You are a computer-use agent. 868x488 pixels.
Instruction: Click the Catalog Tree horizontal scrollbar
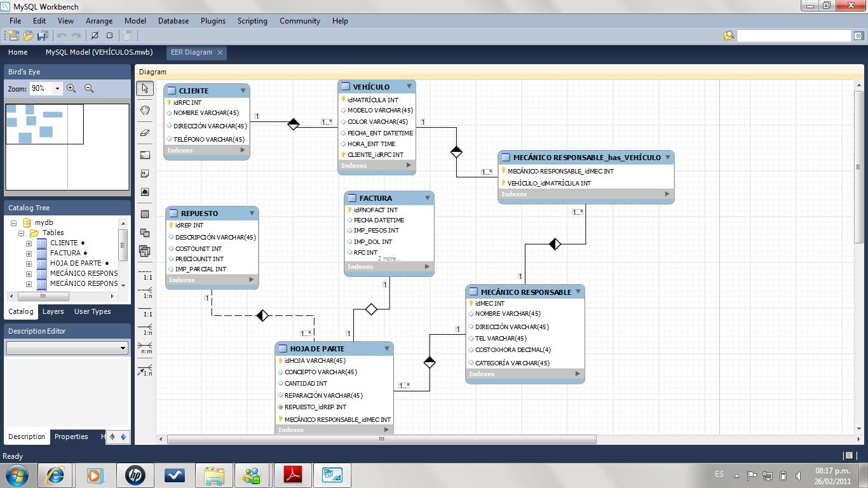(x=43, y=296)
